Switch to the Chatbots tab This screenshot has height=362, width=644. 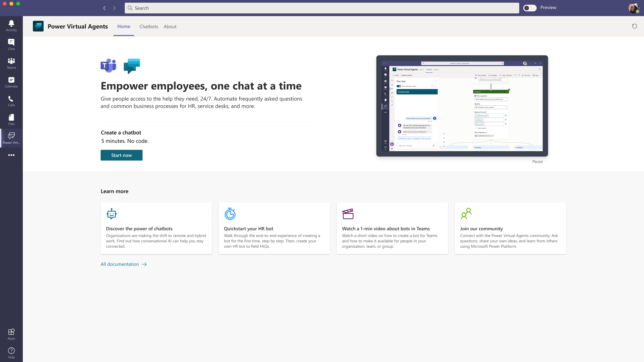148,26
